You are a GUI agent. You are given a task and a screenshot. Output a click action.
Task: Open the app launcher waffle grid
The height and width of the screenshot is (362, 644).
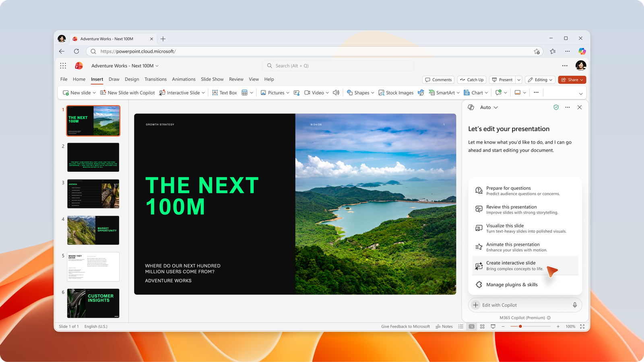pyautogui.click(x=63, y=66)
